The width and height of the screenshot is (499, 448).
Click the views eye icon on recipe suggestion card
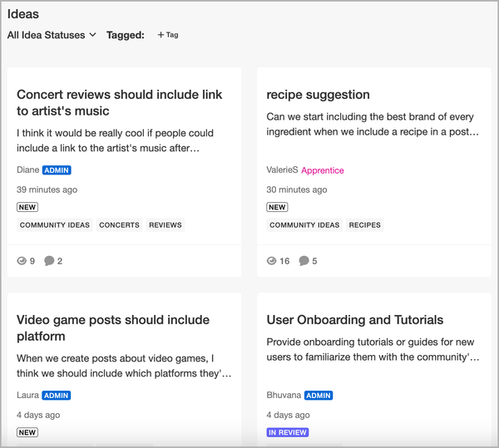(271, 261)
